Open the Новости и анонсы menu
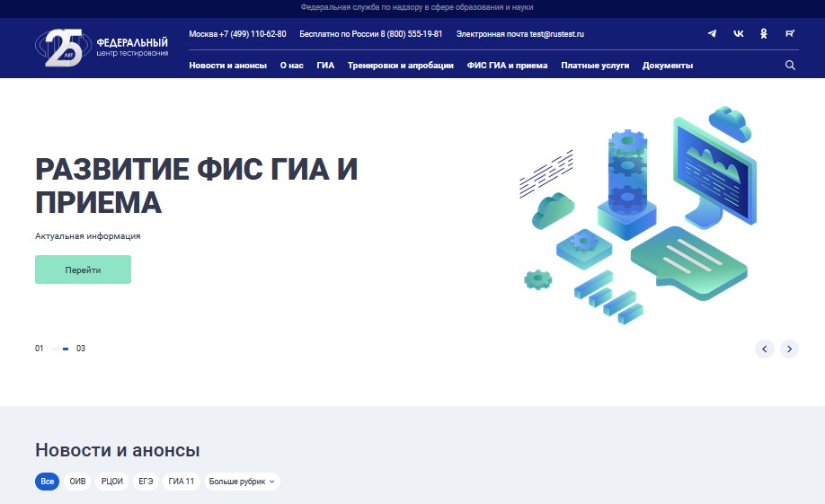The height and width of the screenshot is (504, 825). (228, 66)
